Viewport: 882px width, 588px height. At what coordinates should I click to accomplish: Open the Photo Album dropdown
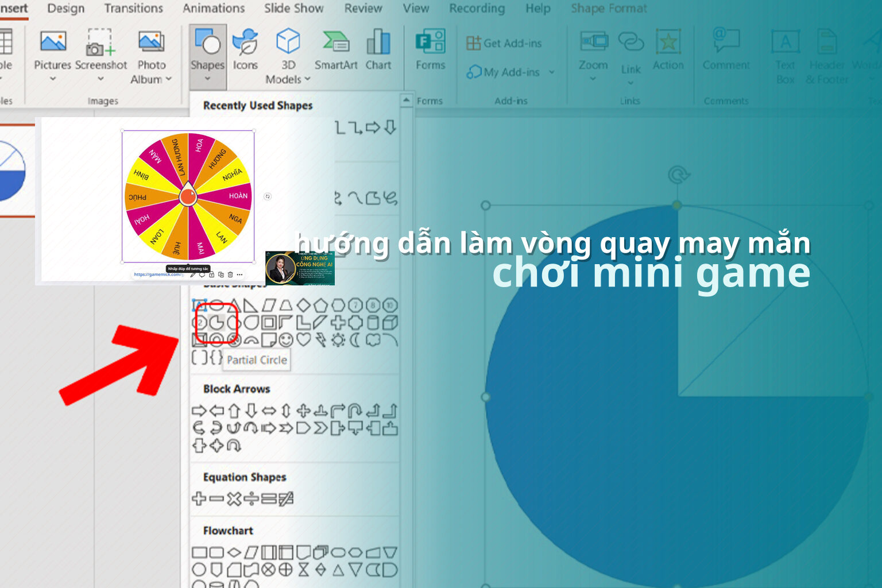tap(169, 79)
